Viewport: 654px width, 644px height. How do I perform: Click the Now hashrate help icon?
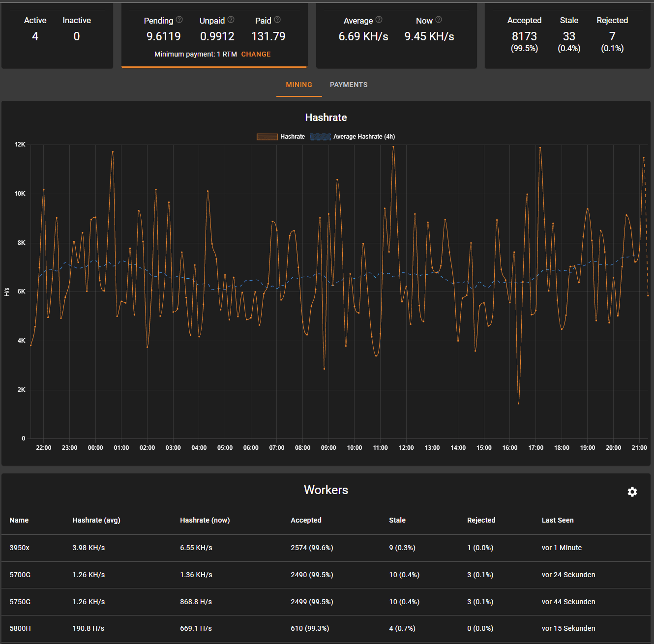[x=439, y=20]
